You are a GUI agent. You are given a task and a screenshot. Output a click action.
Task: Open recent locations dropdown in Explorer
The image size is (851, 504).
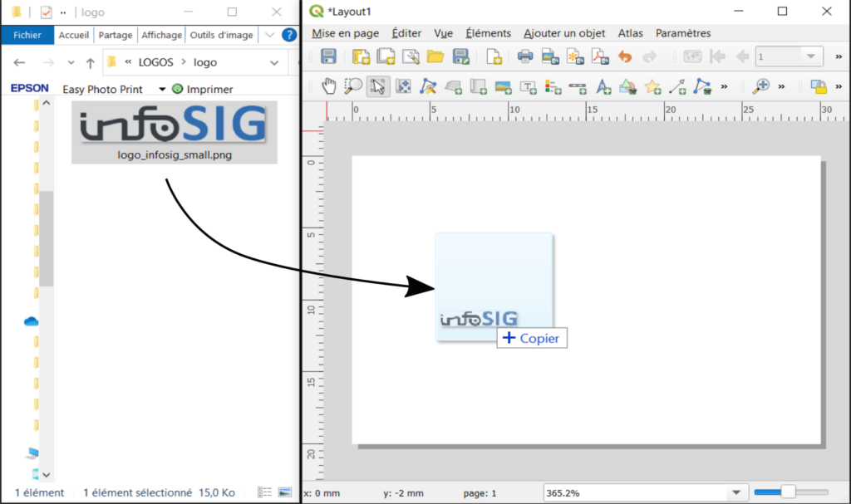coord(71,62)
